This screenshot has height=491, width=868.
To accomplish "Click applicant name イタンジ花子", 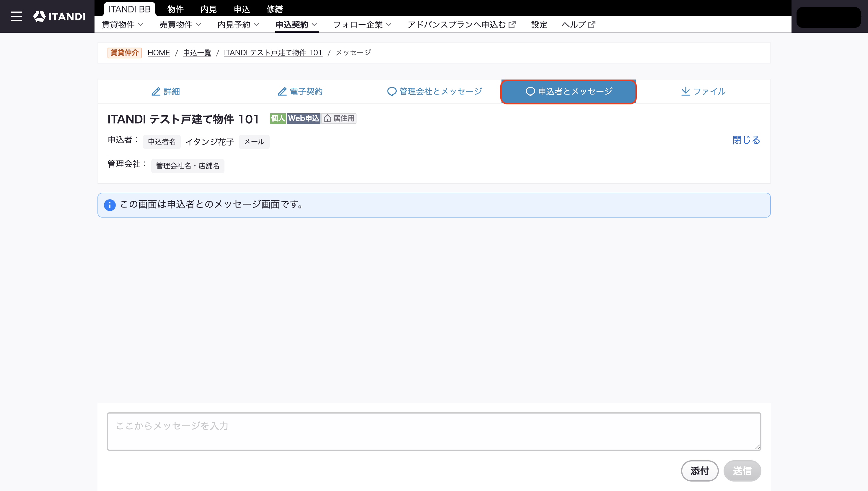I will [210, 142].
